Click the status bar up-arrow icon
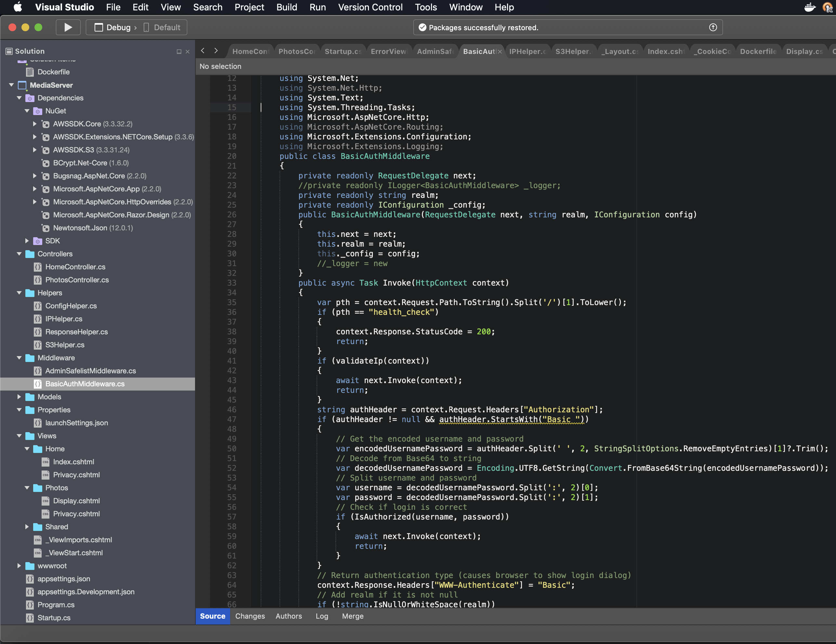The height and width of the screenshot is (644, 836). pyautogui.click(x=713, y=28)
